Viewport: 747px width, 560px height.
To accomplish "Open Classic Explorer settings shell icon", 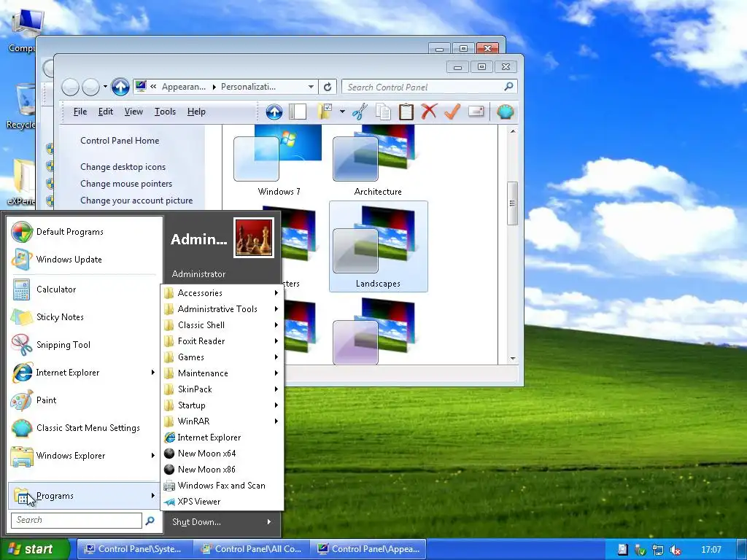I will (x=505, y=112).
